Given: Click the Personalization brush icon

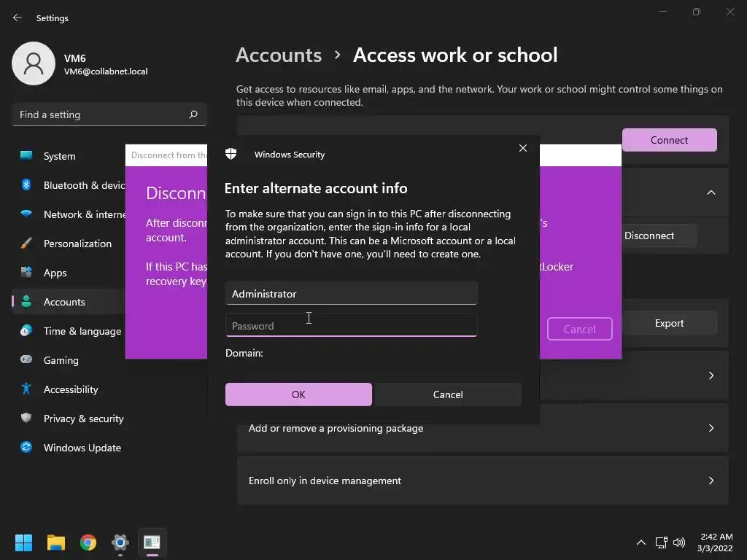Looking at the screenshot, I should [x=26, y=244].
